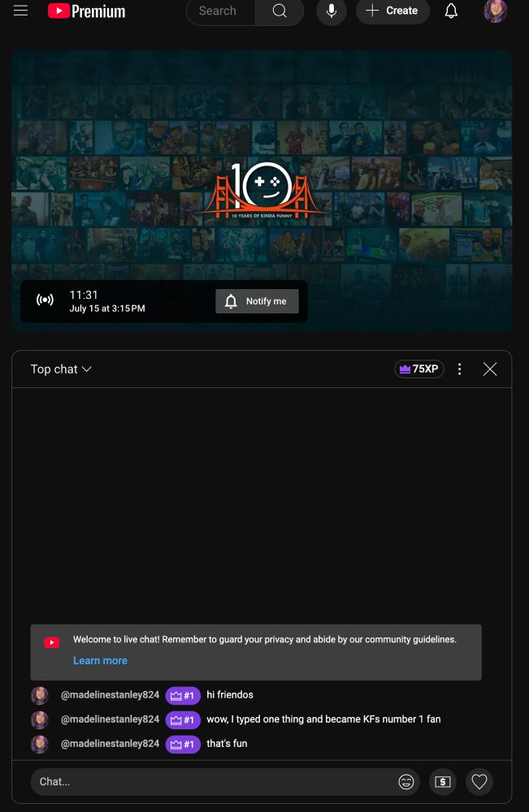Close the live chat panel

click(x=490, y=369)
